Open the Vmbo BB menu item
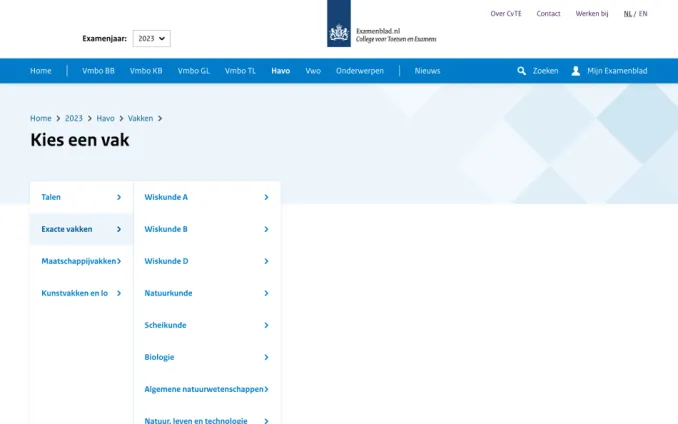Screen dimensions: 678x424 pyautogui.click(x=98, y=71)
